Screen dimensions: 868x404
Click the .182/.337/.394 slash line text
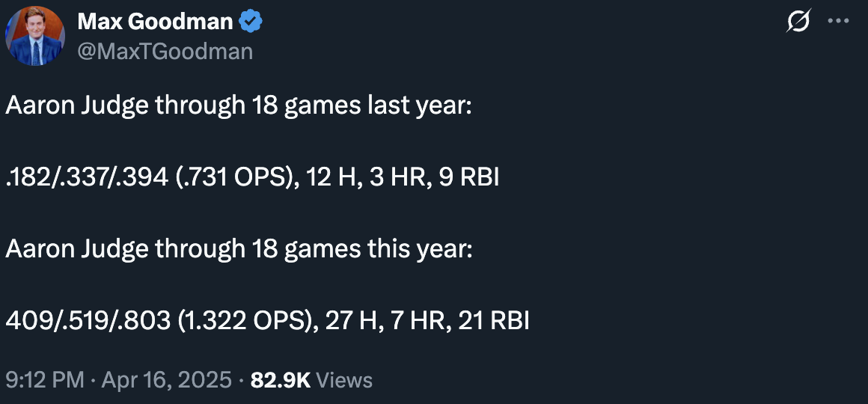(x=87, y=177)
